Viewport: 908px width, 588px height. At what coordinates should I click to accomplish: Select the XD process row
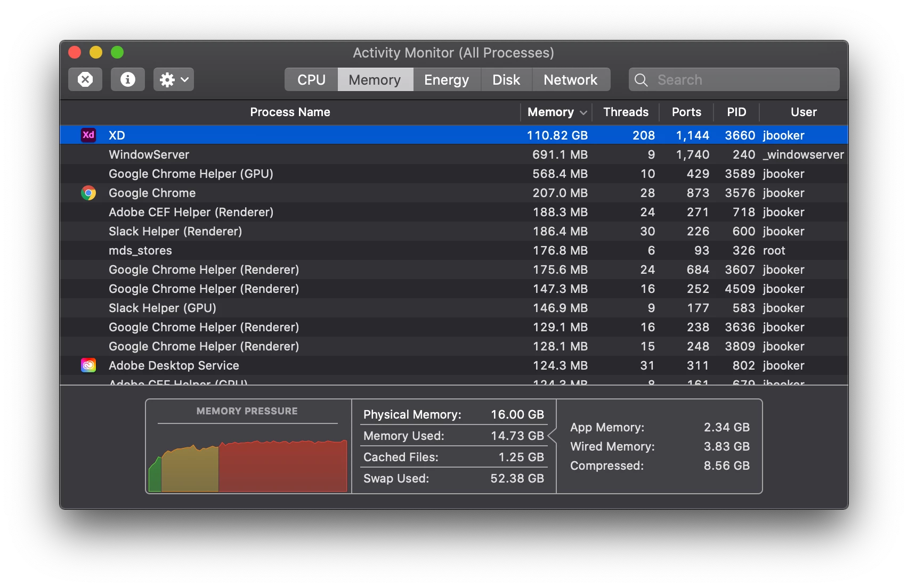tap(454, 135)
